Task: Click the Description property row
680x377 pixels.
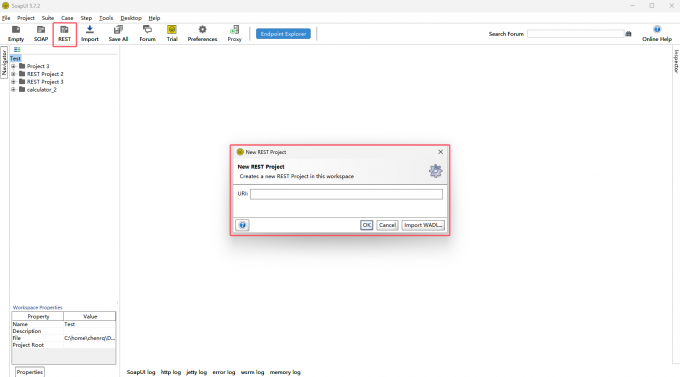Action: pos(64,331)
